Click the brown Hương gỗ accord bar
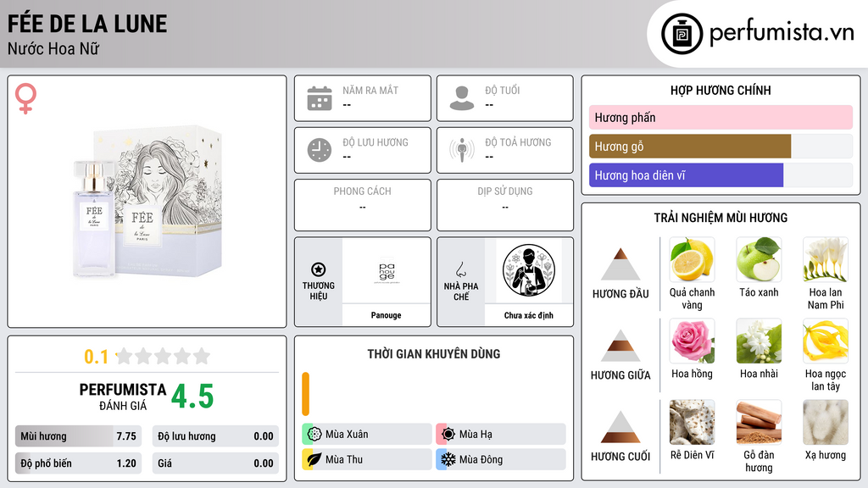The image size is (868, 488). pos(690,146)
